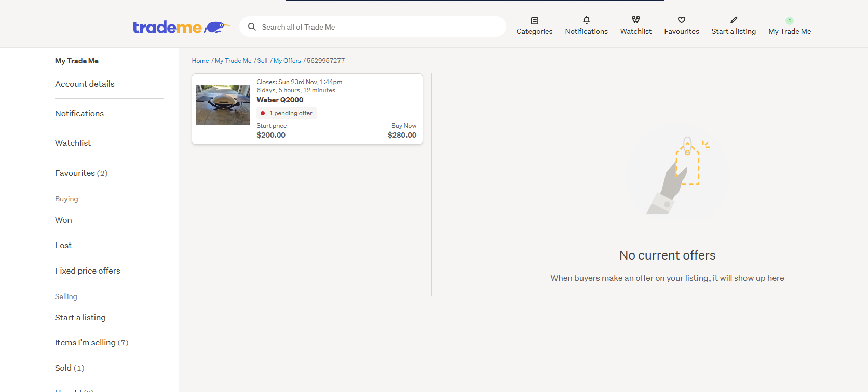Screen dimensions: 868x392
Task: Open Fixed price offers in sidebar
Action: (87, 271)
